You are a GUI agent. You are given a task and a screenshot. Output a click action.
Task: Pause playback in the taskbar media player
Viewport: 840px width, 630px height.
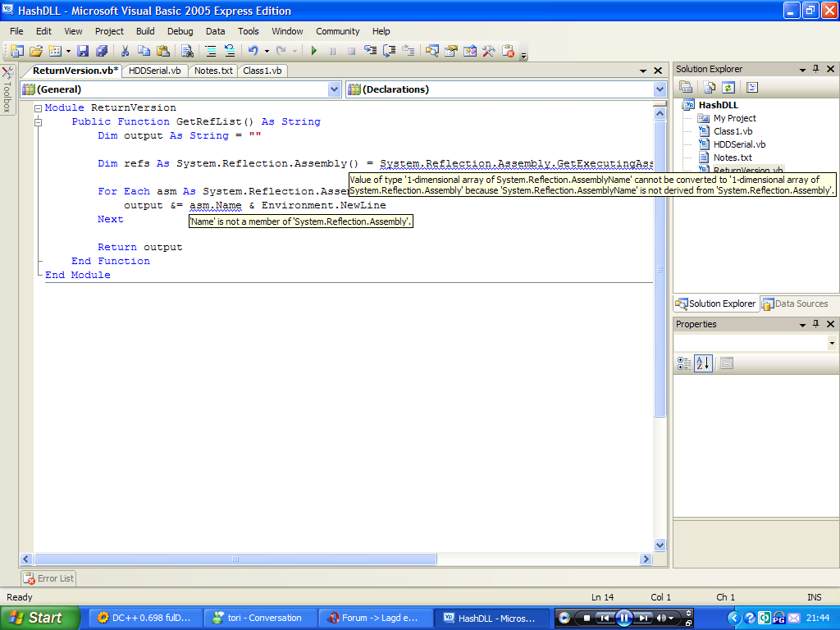point(624,619)
